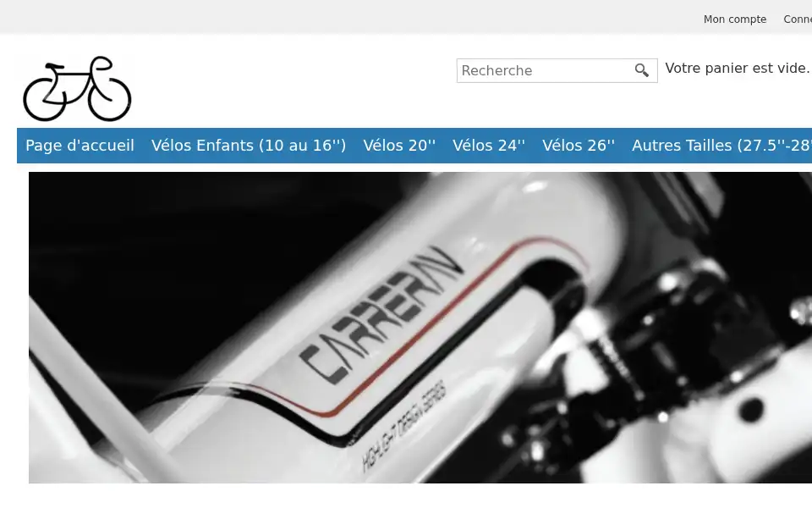The image size is (812, 508).
Task: Go to Page d'accueil
Action: (80, 145)
